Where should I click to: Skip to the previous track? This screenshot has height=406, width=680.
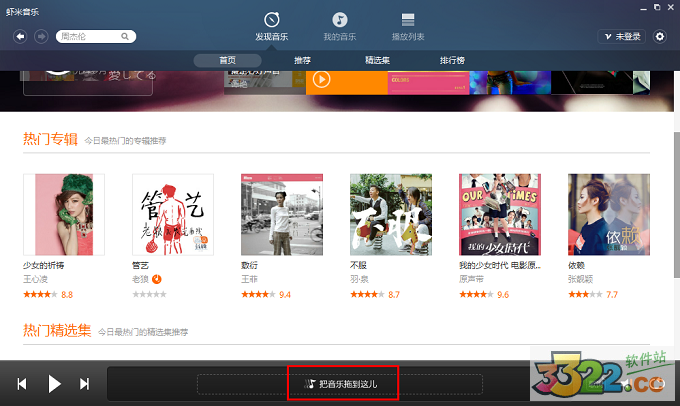point(22,384)
